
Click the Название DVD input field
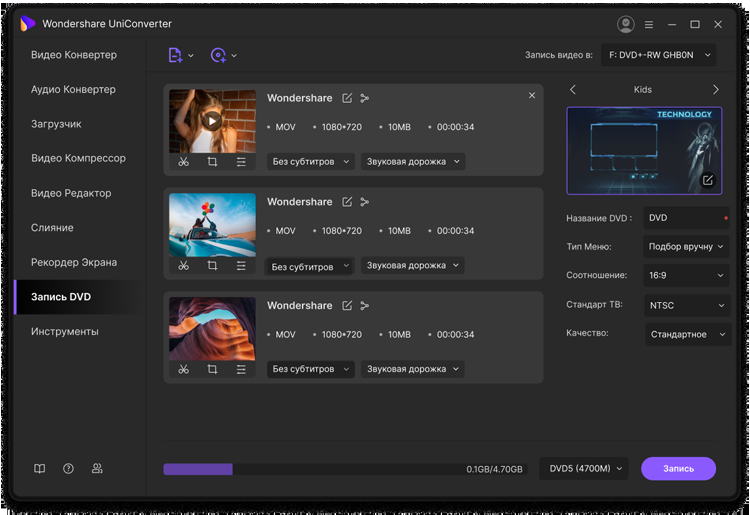686,218
